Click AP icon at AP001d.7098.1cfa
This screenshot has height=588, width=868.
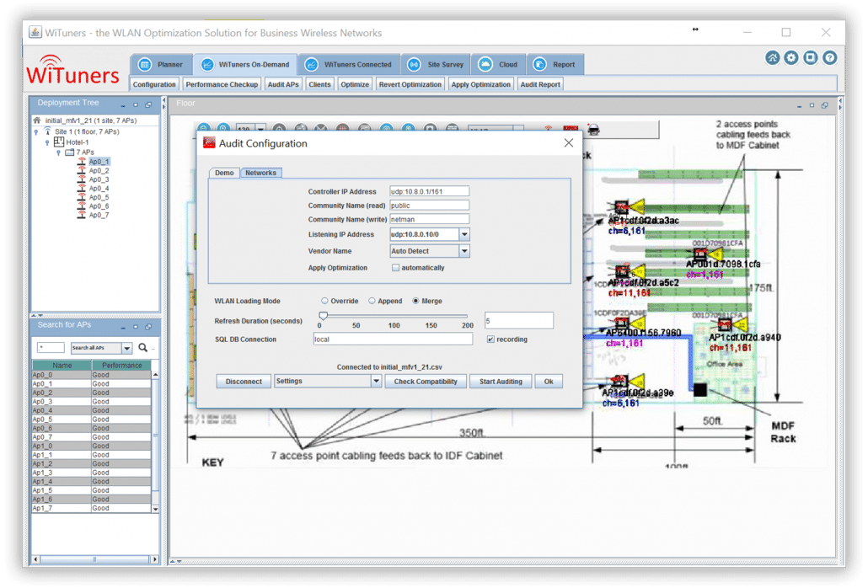tap(700, 254)
